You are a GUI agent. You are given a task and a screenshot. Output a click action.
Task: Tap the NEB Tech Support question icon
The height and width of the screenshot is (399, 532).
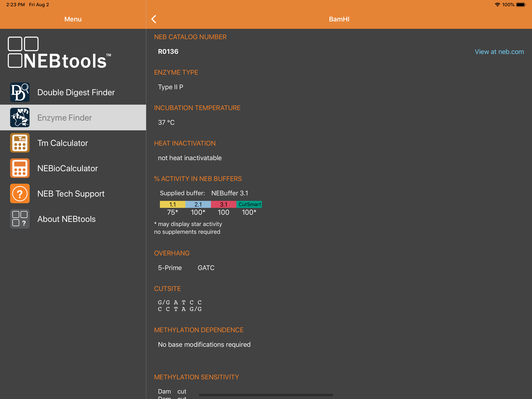(20, 193)
